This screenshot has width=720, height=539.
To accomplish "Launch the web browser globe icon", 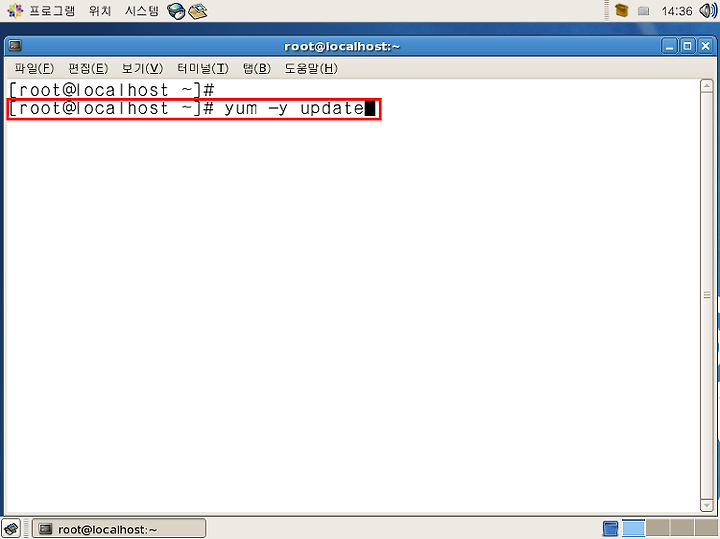I will 176,11.
